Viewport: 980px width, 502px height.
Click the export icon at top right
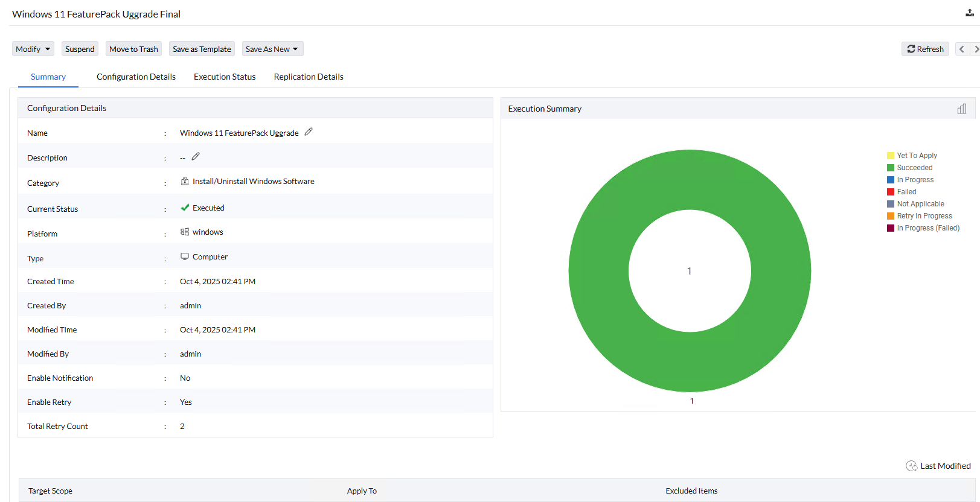point(969,13)
